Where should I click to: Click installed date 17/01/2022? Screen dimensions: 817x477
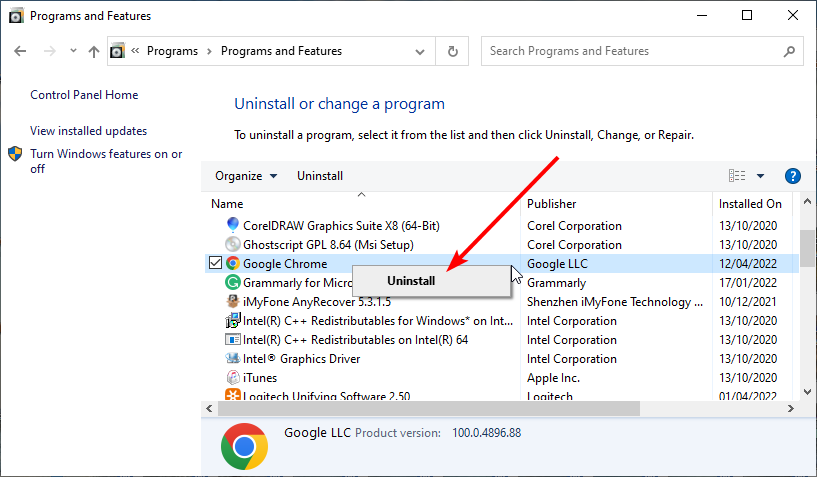pyautogui.click(x=748, y=283)
